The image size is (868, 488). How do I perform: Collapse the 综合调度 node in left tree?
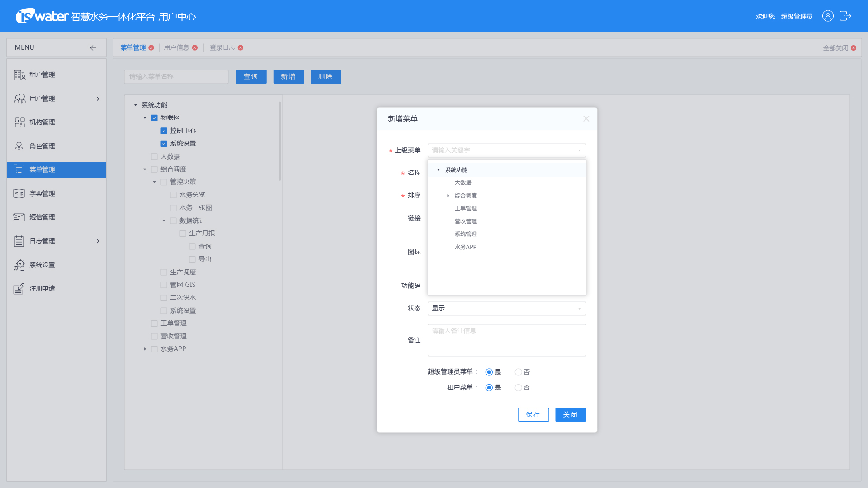click(x=145, y=169)
